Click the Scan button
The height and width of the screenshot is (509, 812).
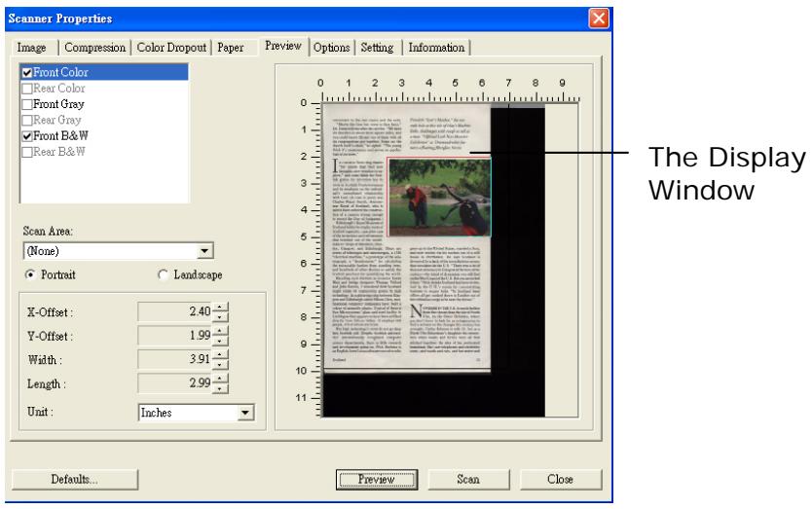468,480
